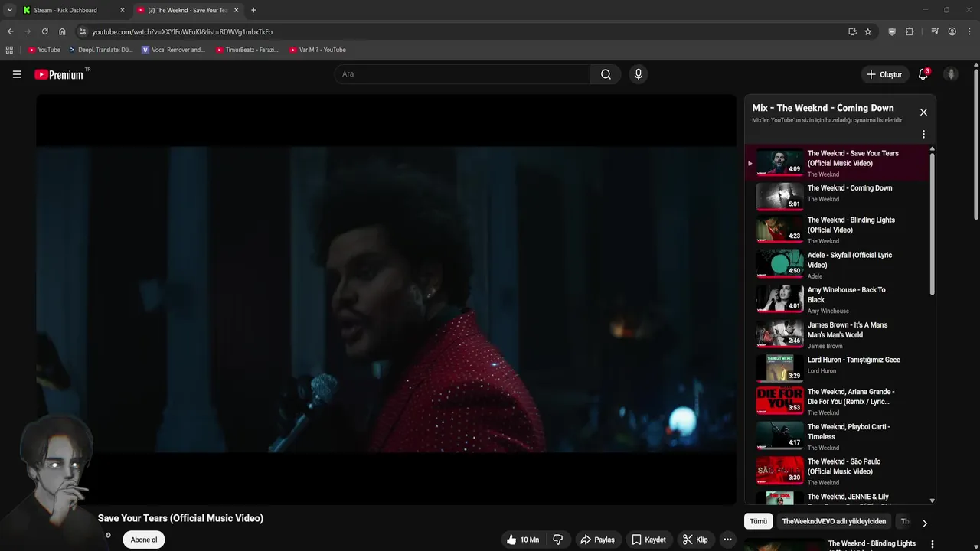
Task: Play Die For You Remix item
Action: (837, 401)
